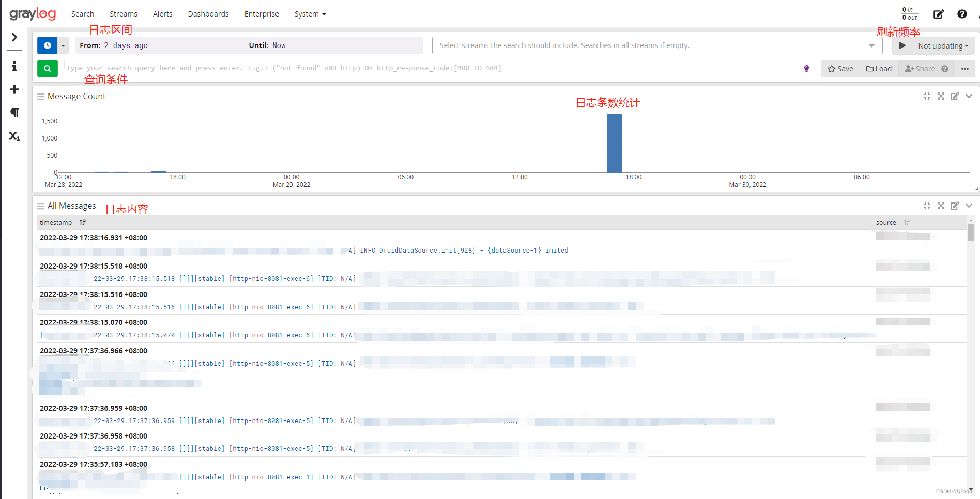Switch to the Streams page
The width and height of the screenshot is (980, 499).
click(x=123, y=14)
